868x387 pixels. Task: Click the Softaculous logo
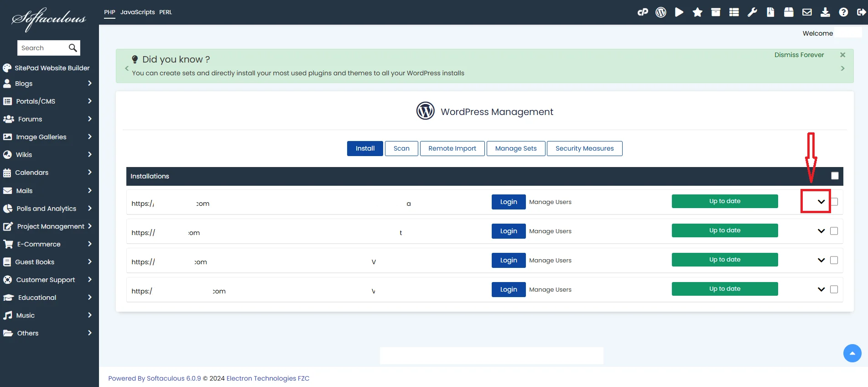pos(49,19)
